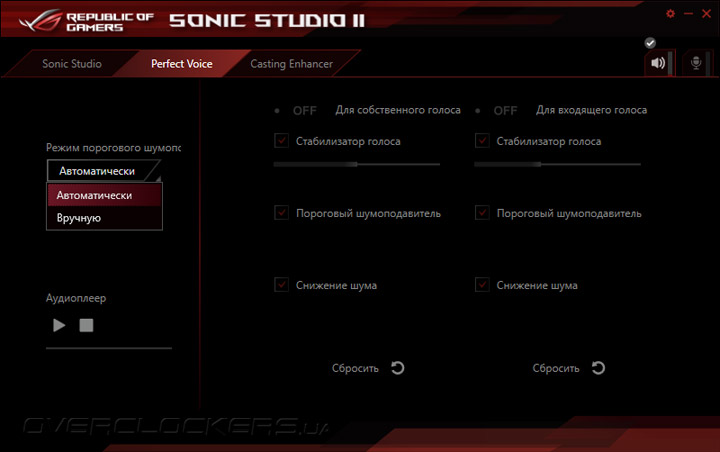
Task: Adjust incoming voice stabilizer slider
Action: point(557,164)
